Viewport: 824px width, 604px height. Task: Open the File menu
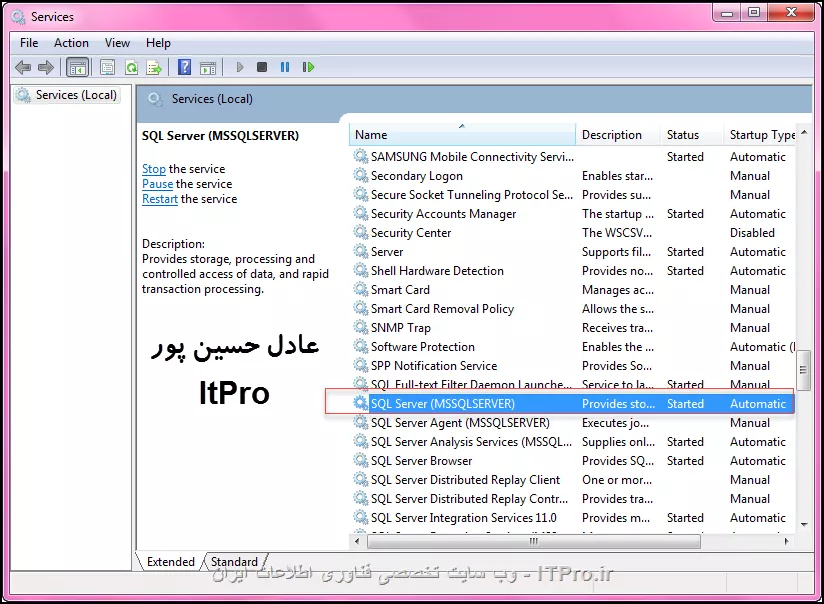pyautogui.click(x=29, y=43)
